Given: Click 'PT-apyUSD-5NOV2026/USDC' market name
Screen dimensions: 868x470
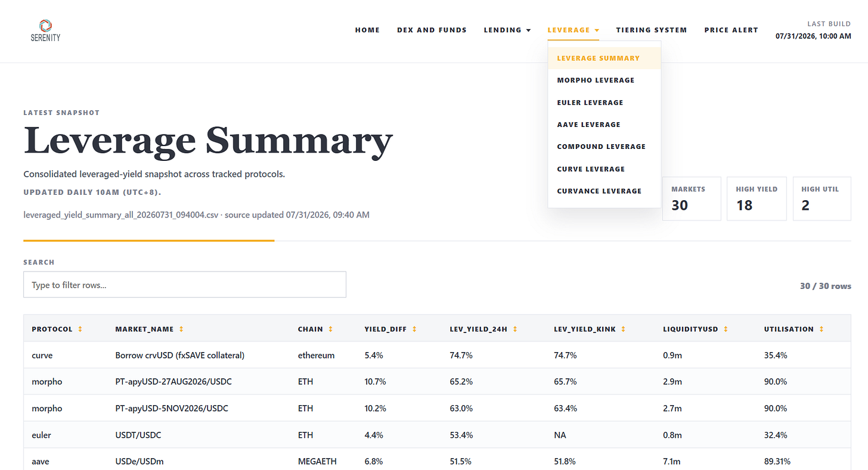Looking at the screenshot, I should pyautogui.click(x=172, y=408).
